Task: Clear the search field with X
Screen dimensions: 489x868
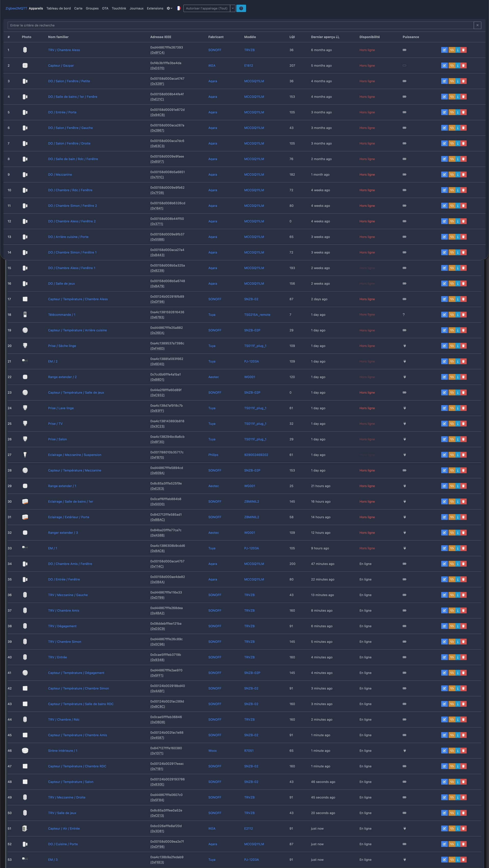Action: [477, 25]
